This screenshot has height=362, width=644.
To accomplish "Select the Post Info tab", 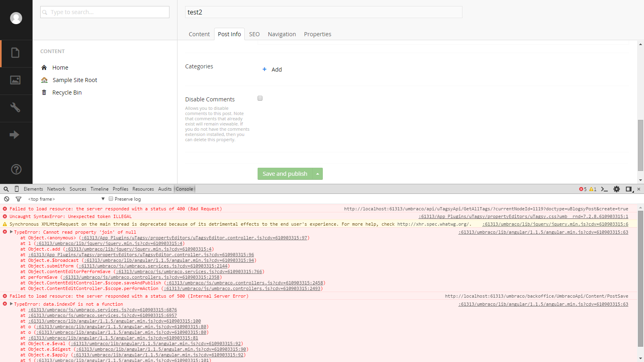I will coord(229,34).
